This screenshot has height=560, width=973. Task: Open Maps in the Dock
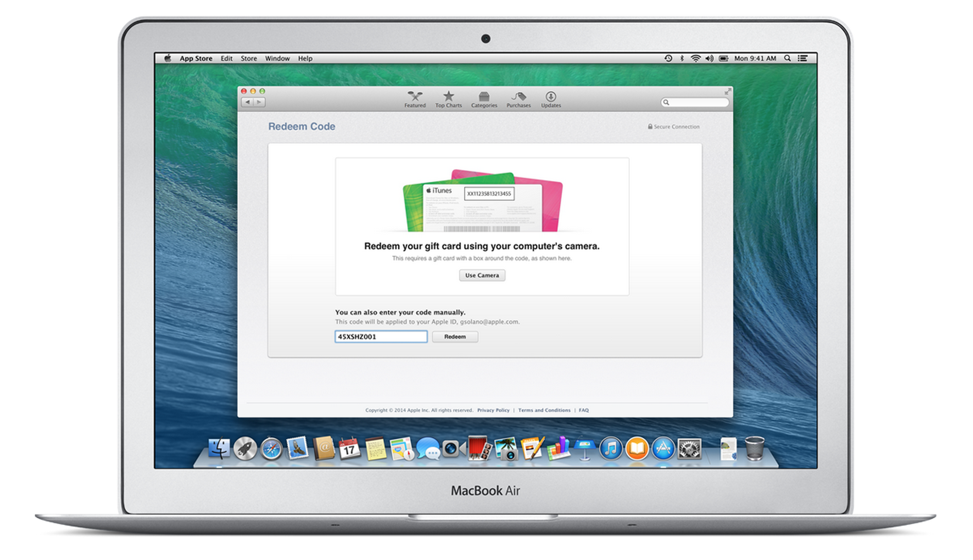click(402, 449)
